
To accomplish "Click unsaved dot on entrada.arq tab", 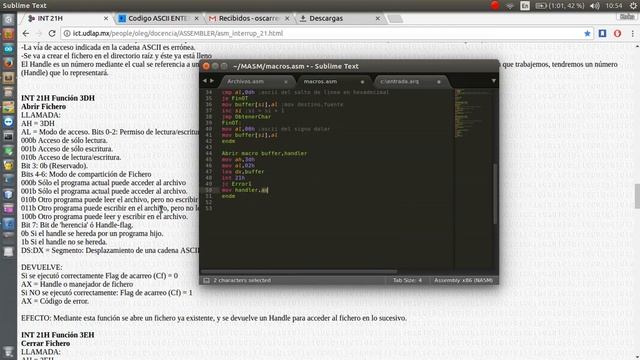I will point(439,82).
